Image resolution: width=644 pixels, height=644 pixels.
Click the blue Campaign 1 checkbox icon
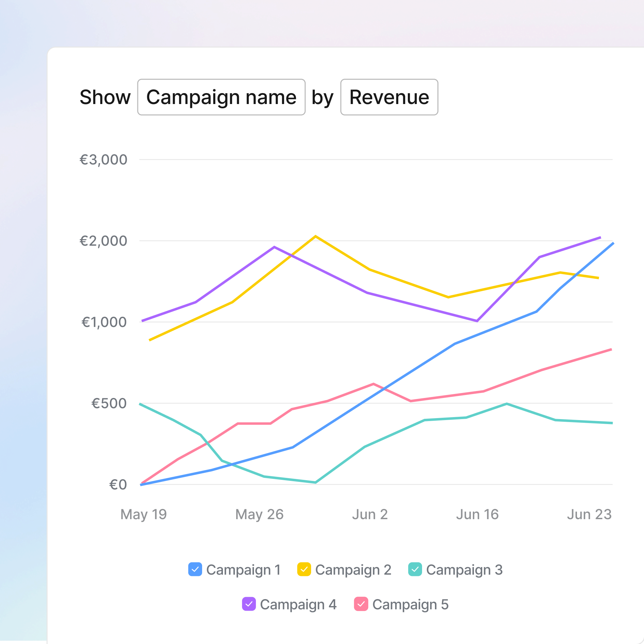click(x=195, y=570)
